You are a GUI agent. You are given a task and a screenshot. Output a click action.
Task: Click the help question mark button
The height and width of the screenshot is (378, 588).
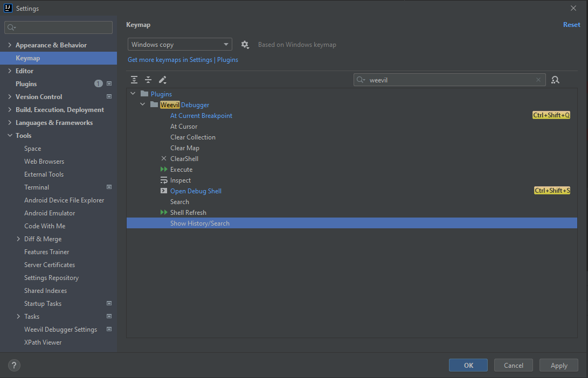14,365
